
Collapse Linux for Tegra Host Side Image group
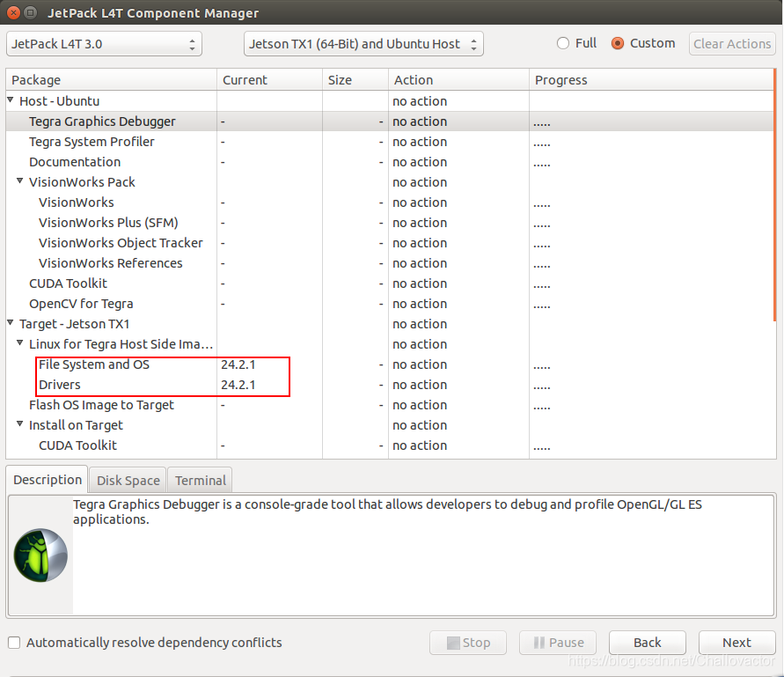point(20,343)
